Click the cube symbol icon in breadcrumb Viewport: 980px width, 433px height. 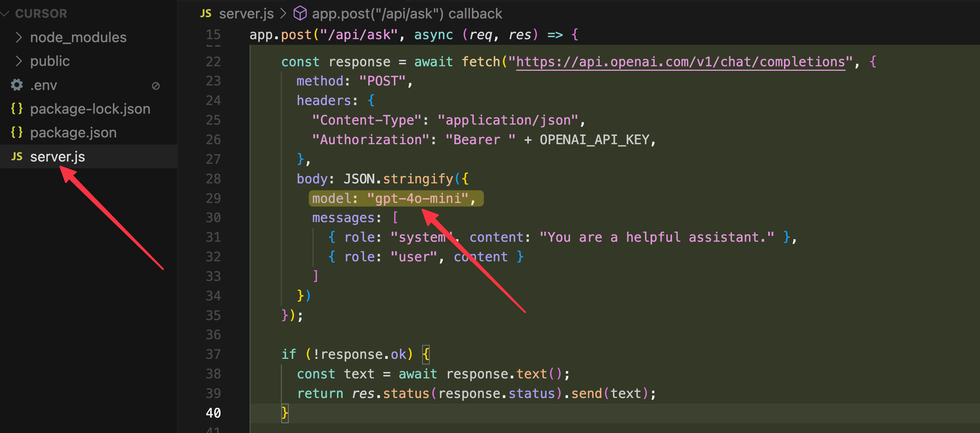(300, 14)
